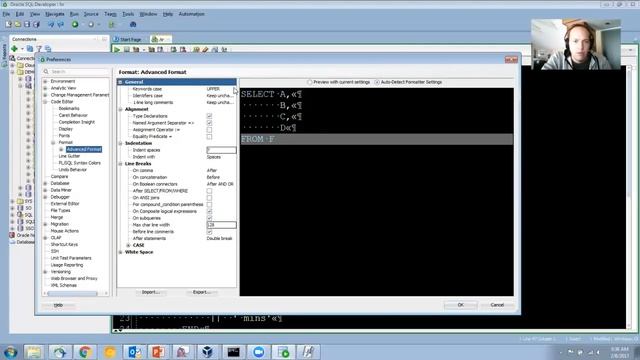
Task: Click OK in Preferences dialog
Action: click(x=460, y=305)
